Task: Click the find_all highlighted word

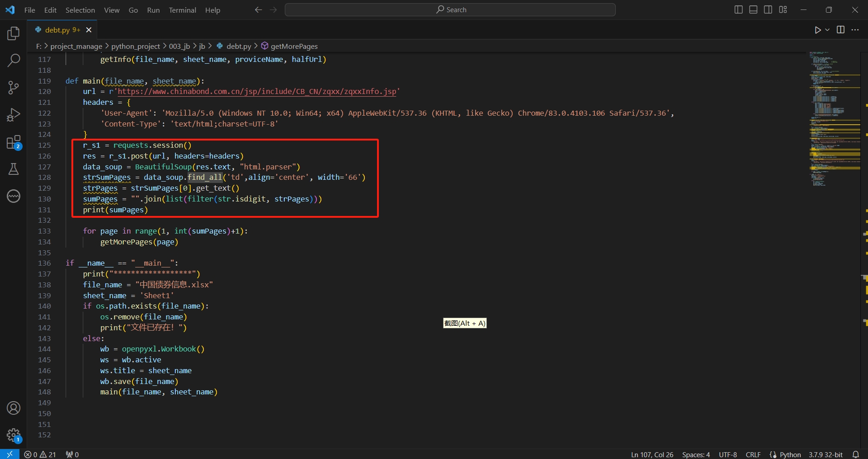Action: (x=205, y=178)
